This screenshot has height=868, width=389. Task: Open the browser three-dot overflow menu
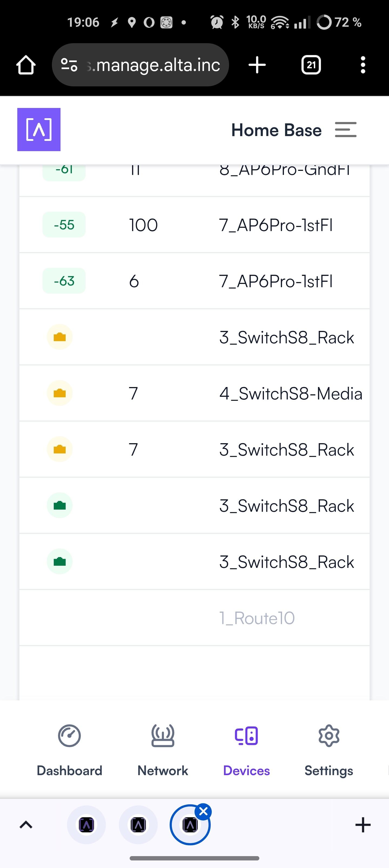pos(363,65)
